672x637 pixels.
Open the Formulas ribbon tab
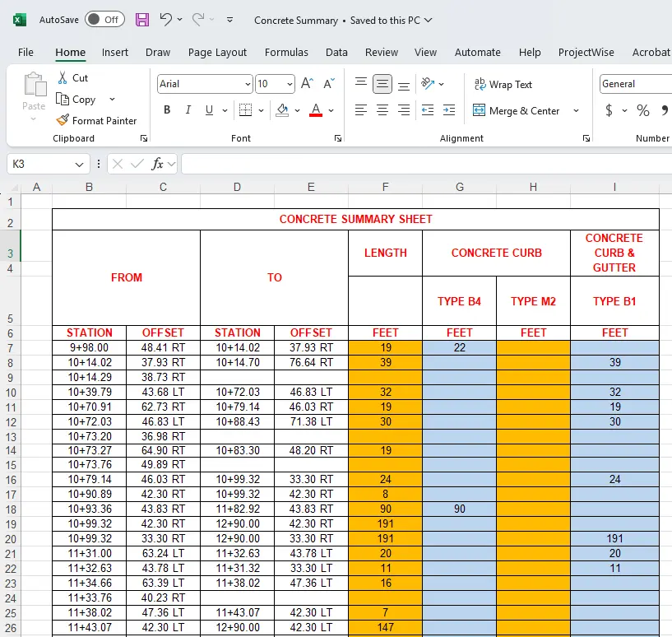(286, 52)
